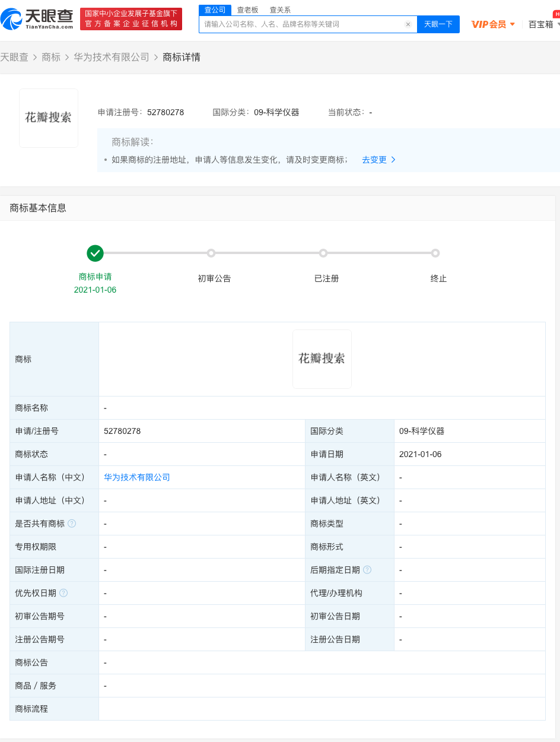
Task: Click 商标 in the breadcrumb
Action: click(x=51, y=57)
